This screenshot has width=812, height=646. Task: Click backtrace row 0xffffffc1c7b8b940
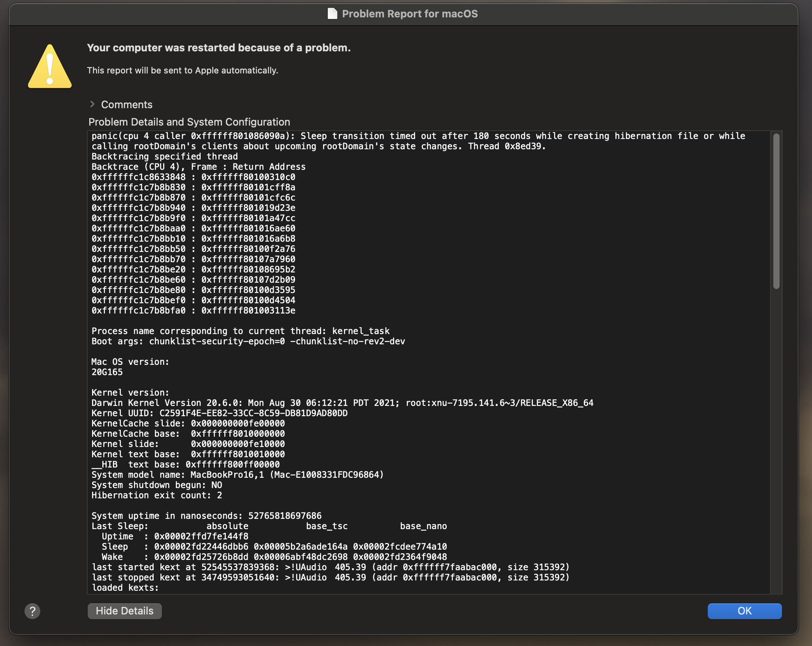pyautogui.click(x=194, y=208)
